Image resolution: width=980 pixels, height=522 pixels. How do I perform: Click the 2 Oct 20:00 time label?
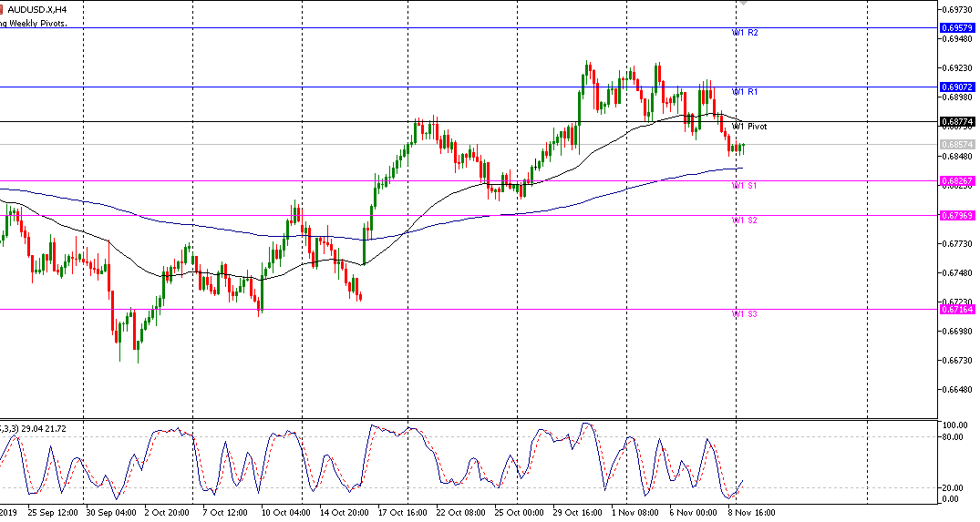[167, 513]
